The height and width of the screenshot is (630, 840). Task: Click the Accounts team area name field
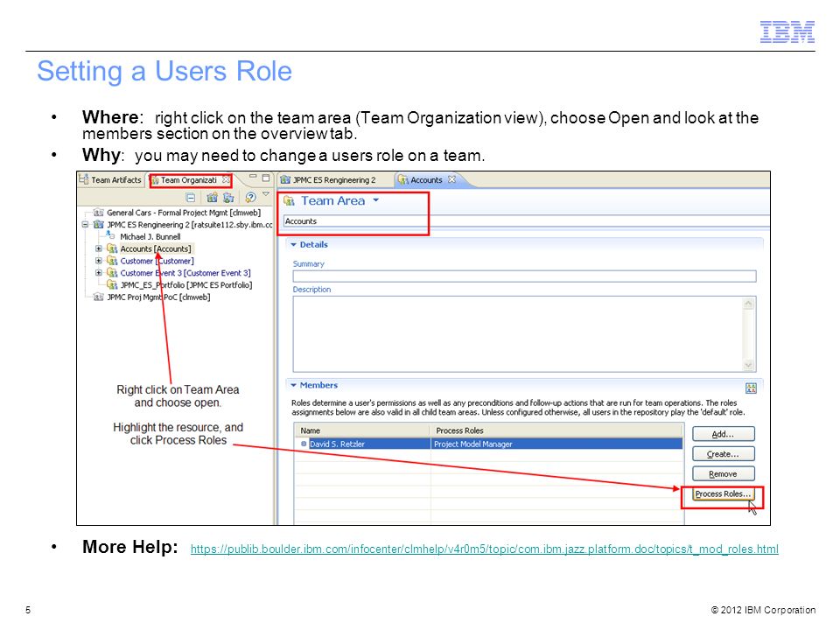click(x=526, y=221)
